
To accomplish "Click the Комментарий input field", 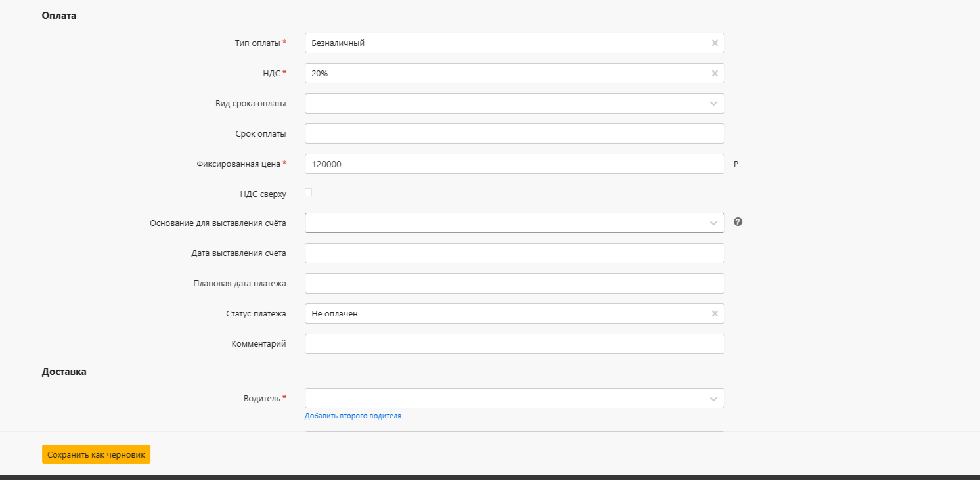I will tap(514, 344).
